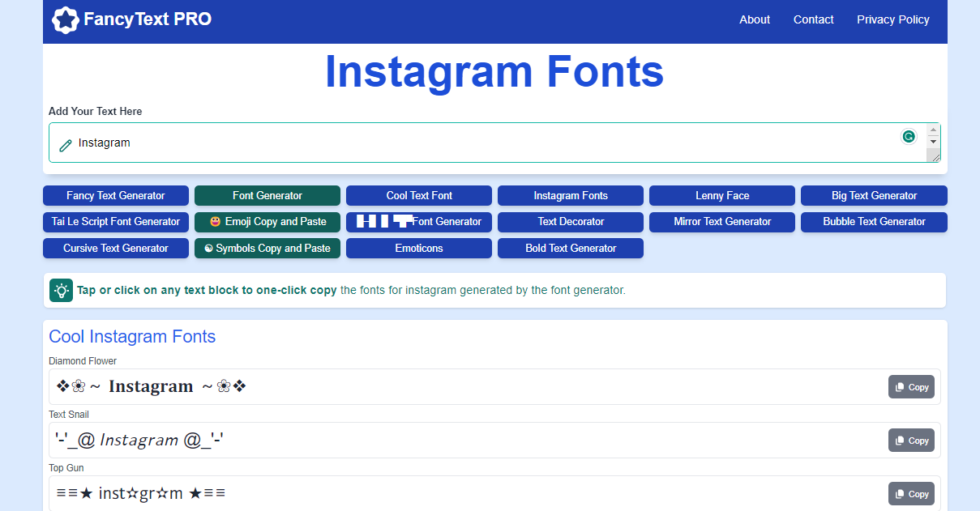Click the pencil icon in the text input

(66, 146)
